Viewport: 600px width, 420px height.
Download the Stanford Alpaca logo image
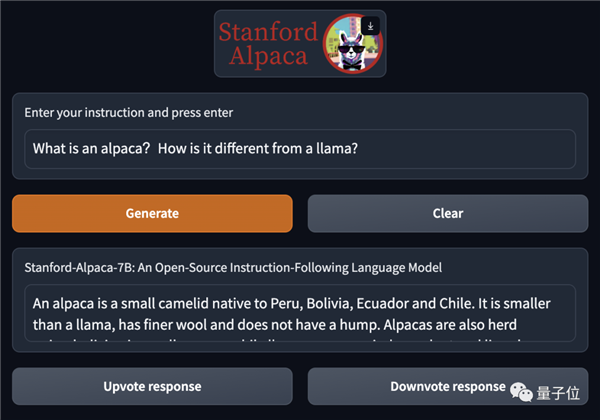[370, 26]
